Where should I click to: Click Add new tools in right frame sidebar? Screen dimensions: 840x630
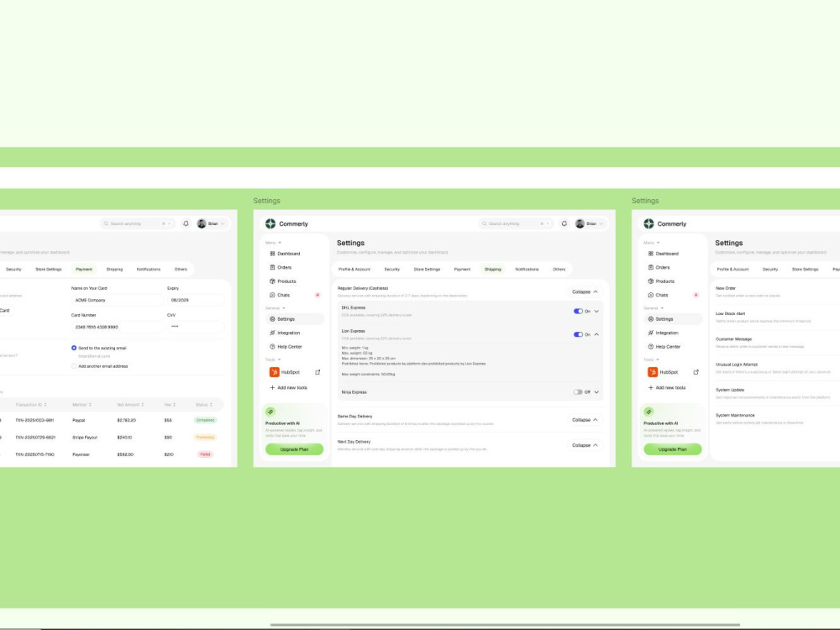(666, 387)
